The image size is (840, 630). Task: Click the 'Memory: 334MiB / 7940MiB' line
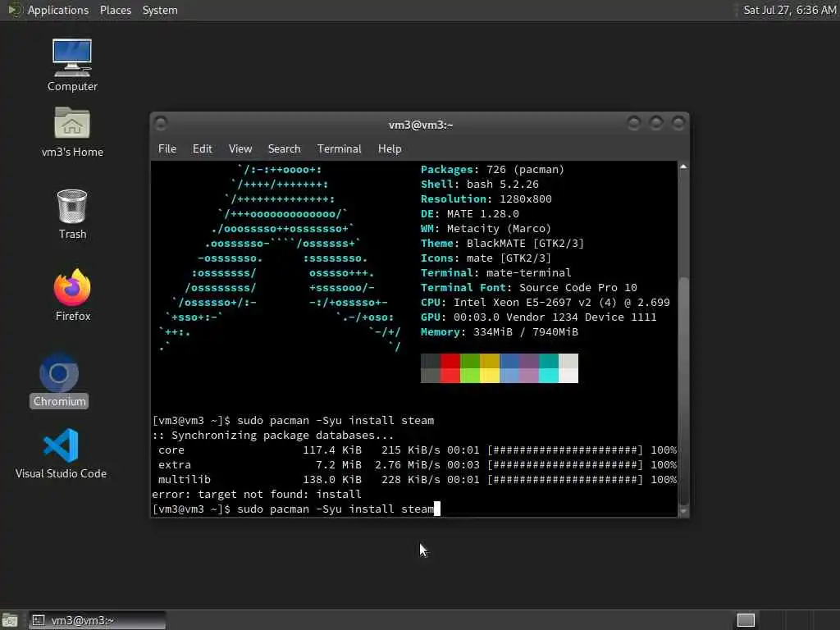(500, 332)
